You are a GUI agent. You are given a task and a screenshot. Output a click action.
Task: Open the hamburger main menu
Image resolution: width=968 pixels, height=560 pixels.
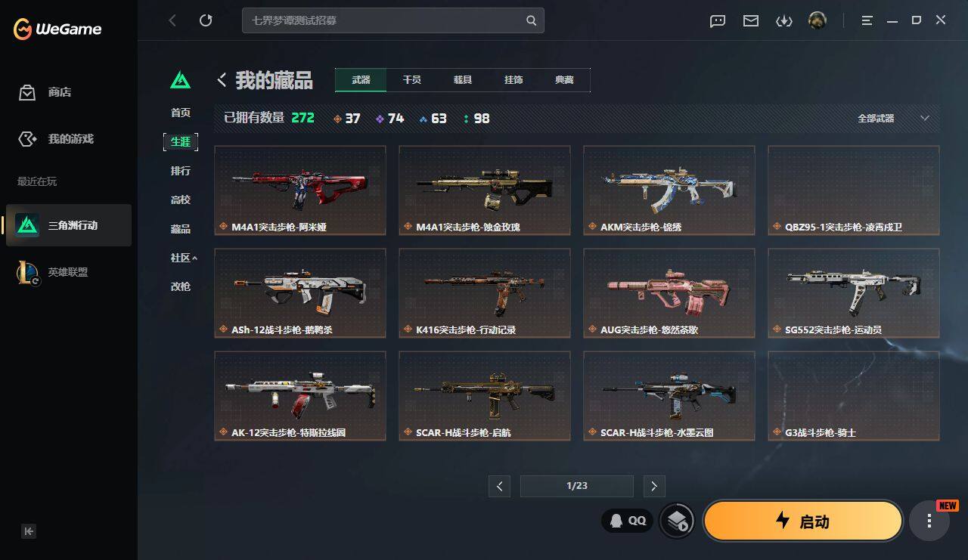867,21
